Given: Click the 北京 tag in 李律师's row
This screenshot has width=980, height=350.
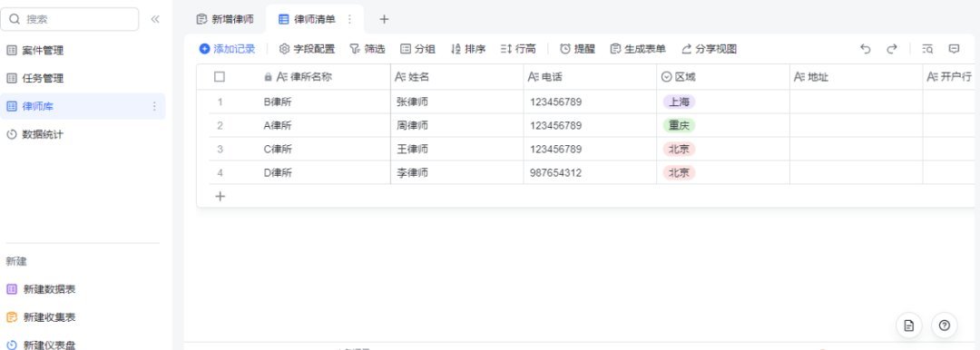Looking at the screenshot, I should coord(679,173).
